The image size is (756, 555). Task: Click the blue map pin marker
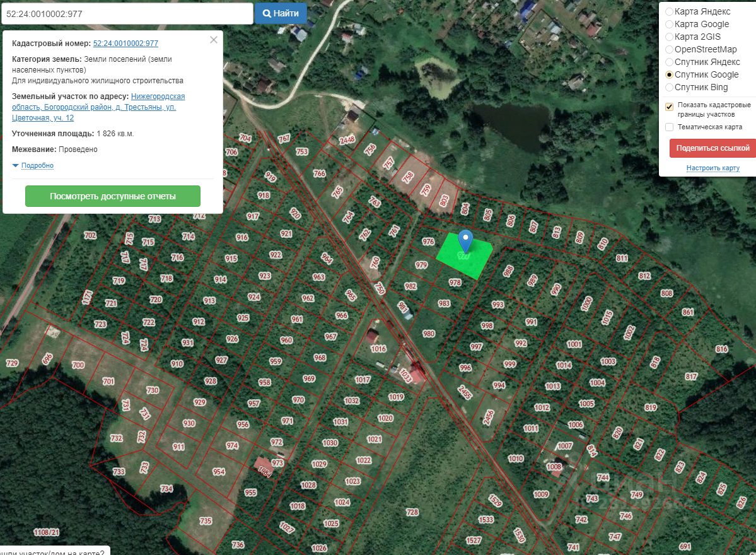tap(465, 241)
